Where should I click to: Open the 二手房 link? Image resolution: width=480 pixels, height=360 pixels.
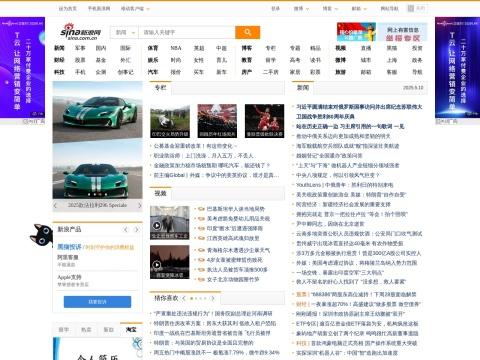(x=270, y=72)
